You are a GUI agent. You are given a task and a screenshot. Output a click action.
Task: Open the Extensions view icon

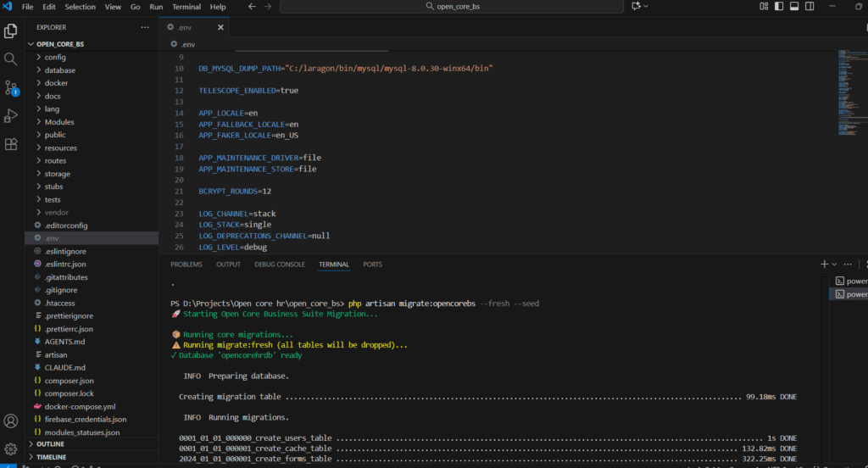coord(11,144)
